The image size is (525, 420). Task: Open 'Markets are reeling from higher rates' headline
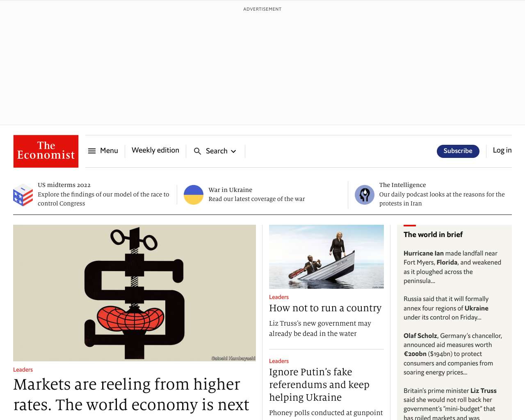pos(131,395)
